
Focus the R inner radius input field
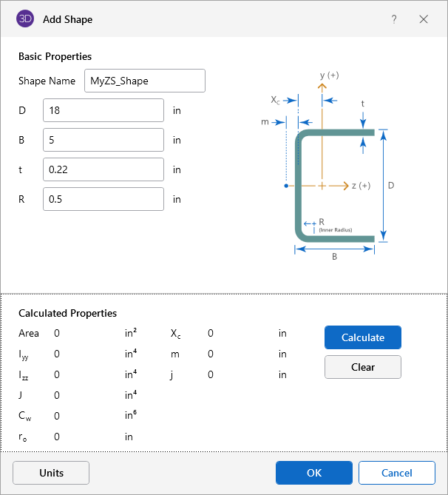point(103,199)
